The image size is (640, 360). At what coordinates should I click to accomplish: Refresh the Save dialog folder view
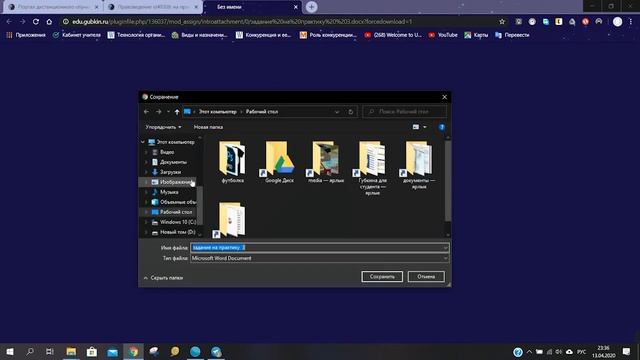351,111
